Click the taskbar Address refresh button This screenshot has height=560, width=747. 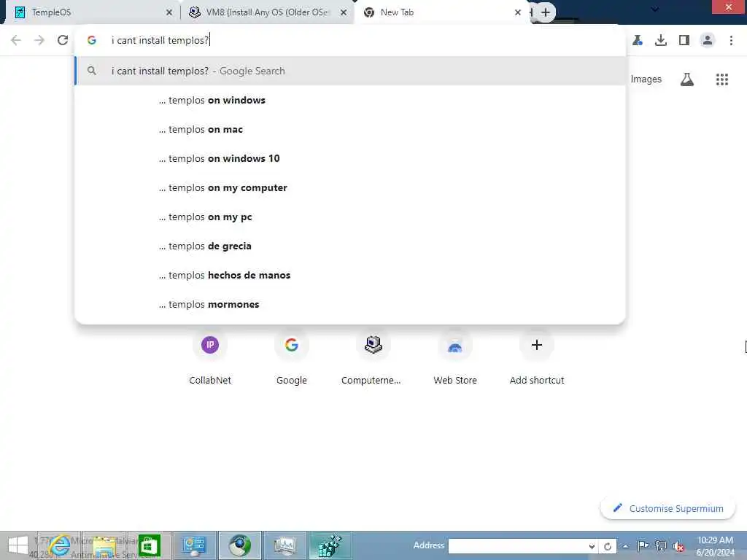[x=608, y=546]
